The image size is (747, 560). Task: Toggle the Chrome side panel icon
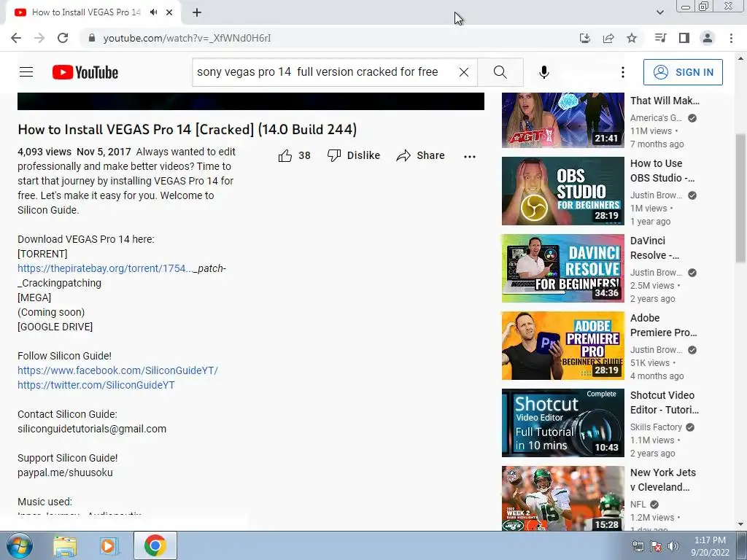point(684,38)
